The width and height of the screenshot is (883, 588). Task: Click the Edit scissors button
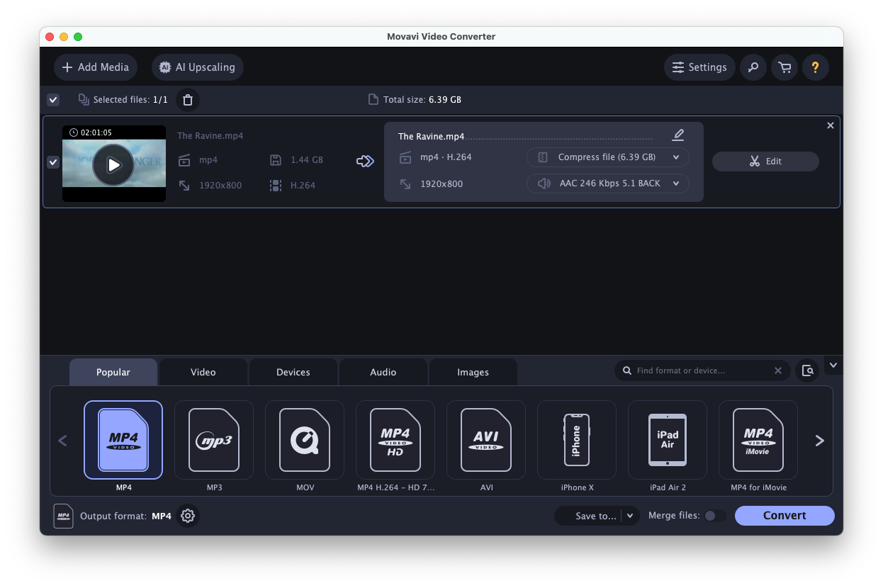(x=765, y=162)
